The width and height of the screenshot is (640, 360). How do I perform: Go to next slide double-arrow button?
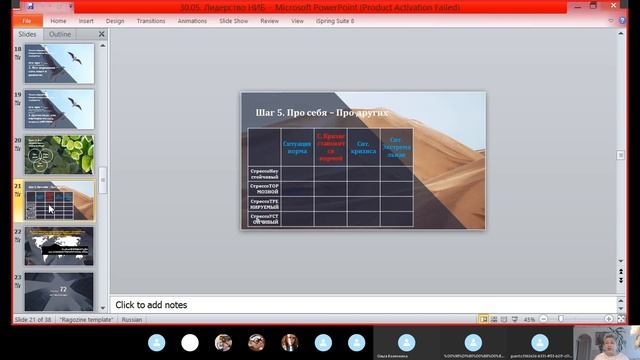[x=620, y=280]
